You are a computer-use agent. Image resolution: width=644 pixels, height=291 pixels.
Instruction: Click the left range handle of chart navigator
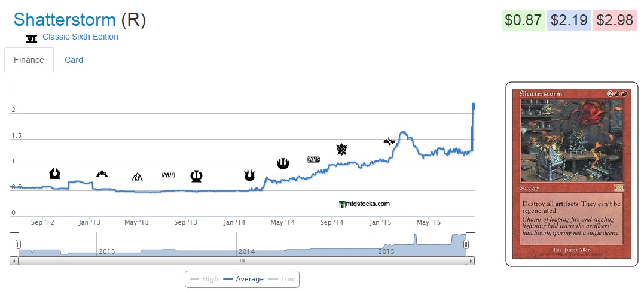click(18, 244)
